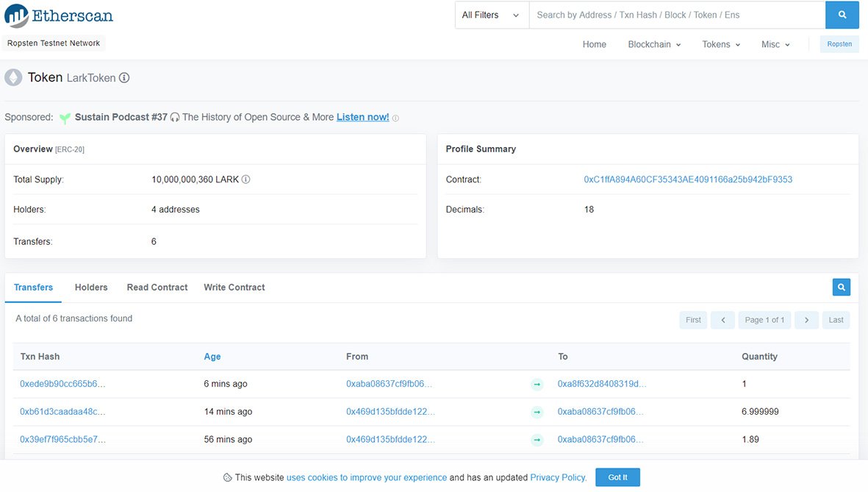
Task: Open To address in the 56 mins ago row
Action: [600, 439]
